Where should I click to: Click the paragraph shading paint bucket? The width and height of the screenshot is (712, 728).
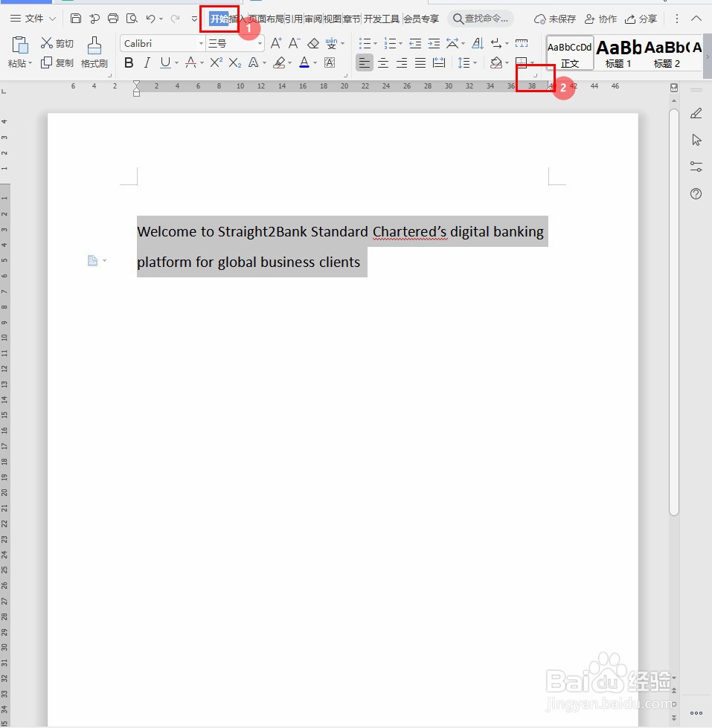496,62
